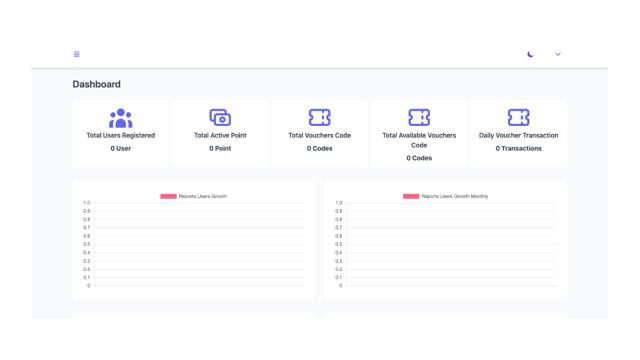The width and height of the screenshot is (640, 360).
Task: Click the 0 Transactions value
Action: coord(518,149)
